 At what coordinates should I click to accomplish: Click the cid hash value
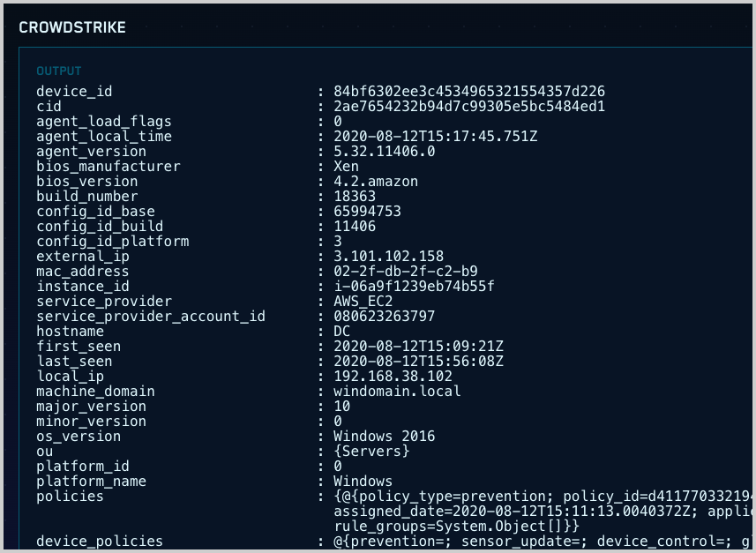coord(468,107)
